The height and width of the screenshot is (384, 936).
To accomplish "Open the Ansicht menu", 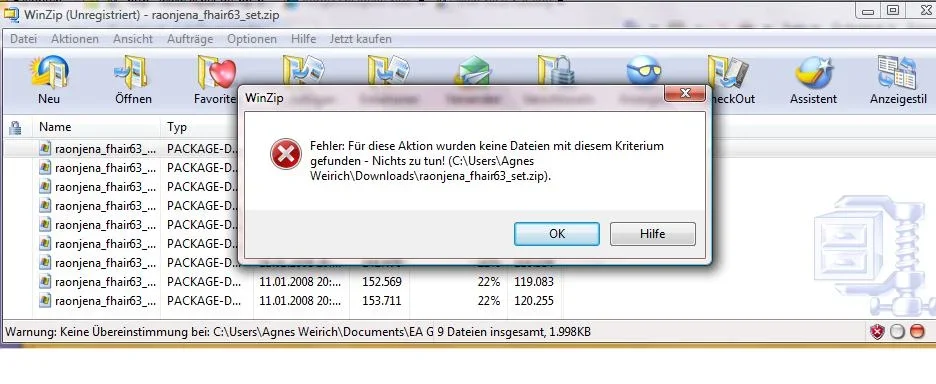I will click(x=133, y=39).
